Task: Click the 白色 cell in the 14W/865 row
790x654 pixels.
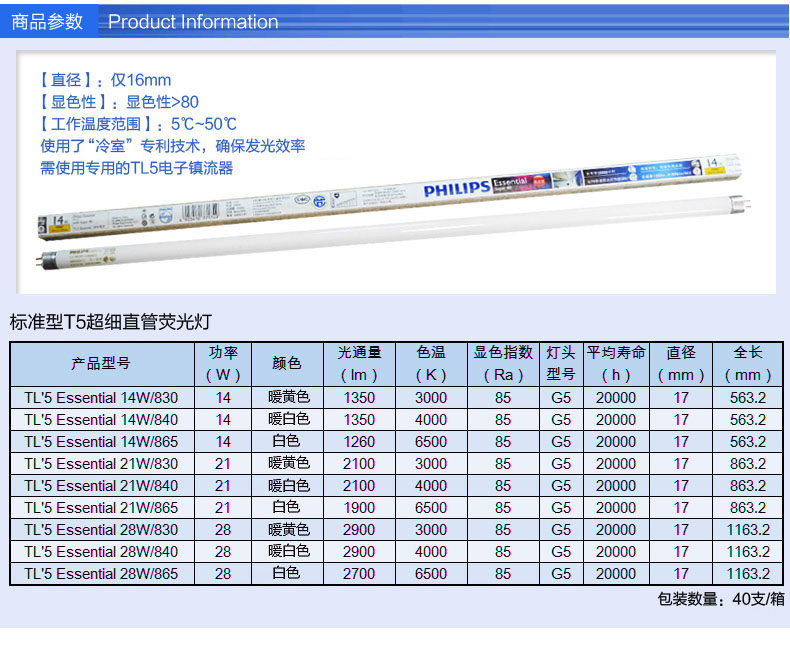Action: (286, 441)
